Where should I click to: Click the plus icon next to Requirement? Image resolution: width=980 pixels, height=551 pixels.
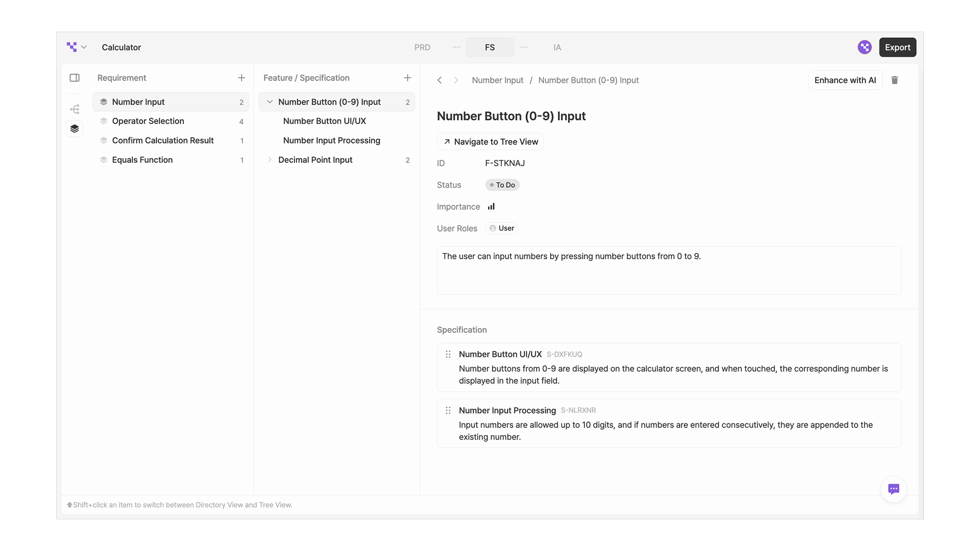tap(241, 78)
